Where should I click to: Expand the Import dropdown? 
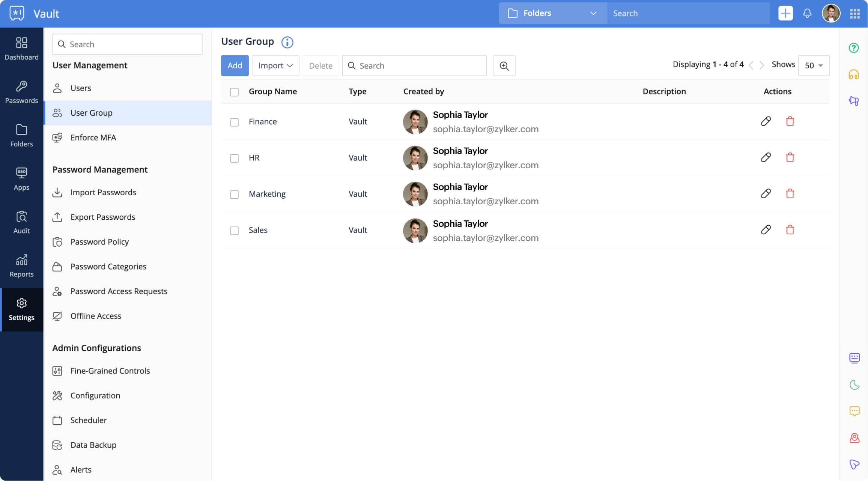point(275,66)
